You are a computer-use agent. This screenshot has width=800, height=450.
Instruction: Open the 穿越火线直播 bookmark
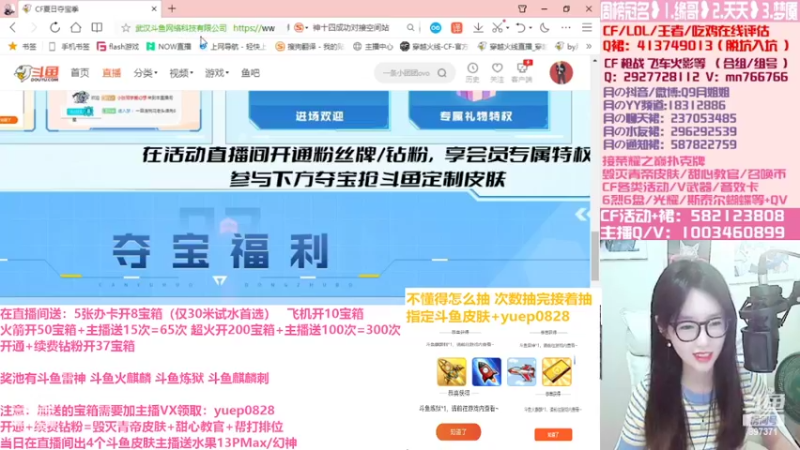pos(512,46)
